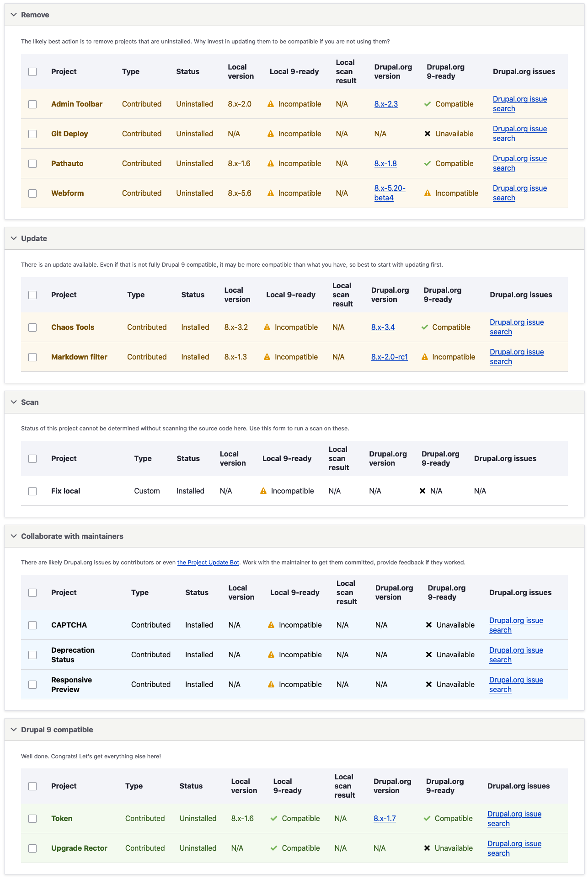This screenshot has height=880, width=588.
Task: Select the Webform row checkbox
Action: tap(32, 193)
